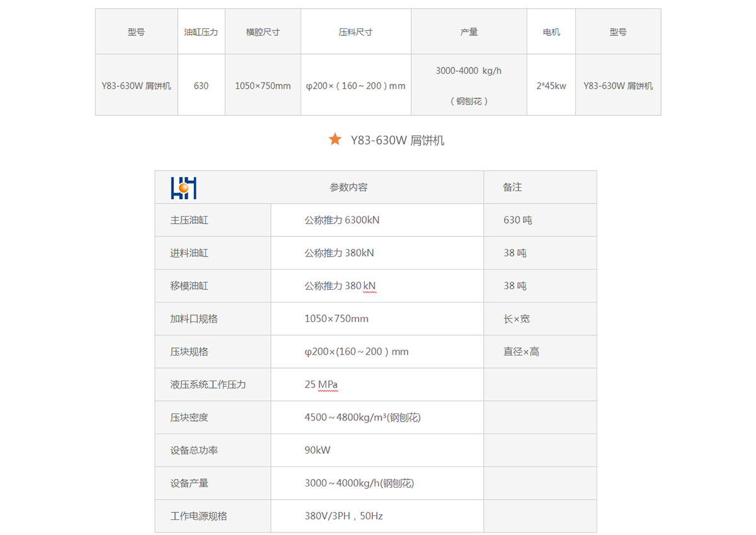Click the blue HH logo in the table header
The height and width of the screenshot is (535, 756).
point(183,188)
